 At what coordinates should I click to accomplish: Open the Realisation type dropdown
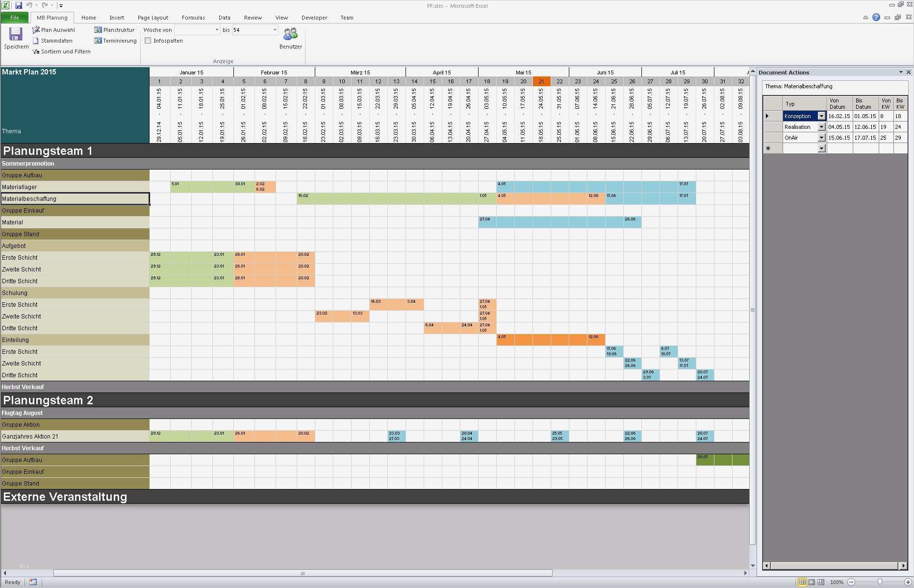pos(821,126)
